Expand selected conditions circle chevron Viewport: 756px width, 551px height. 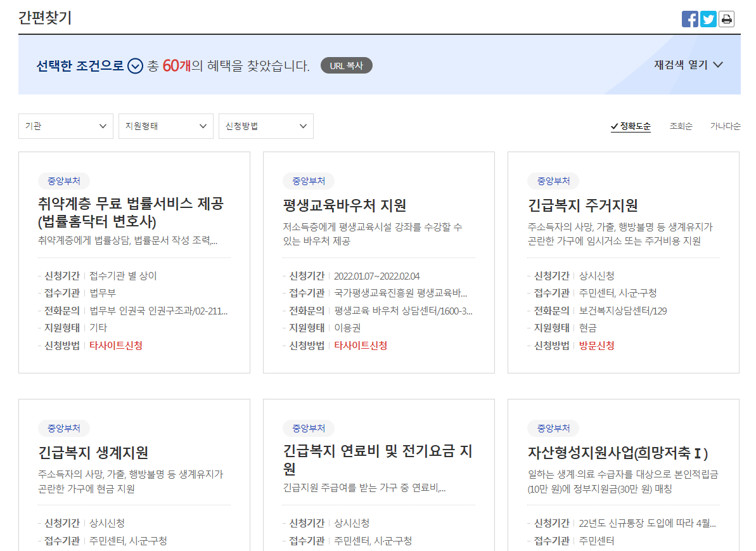pyautogui.click(x=135, y=65)
